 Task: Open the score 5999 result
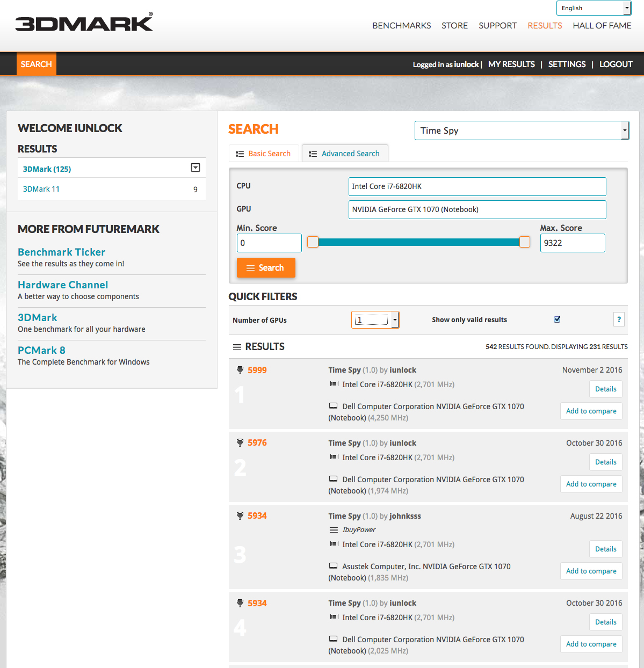coord(257,370)
